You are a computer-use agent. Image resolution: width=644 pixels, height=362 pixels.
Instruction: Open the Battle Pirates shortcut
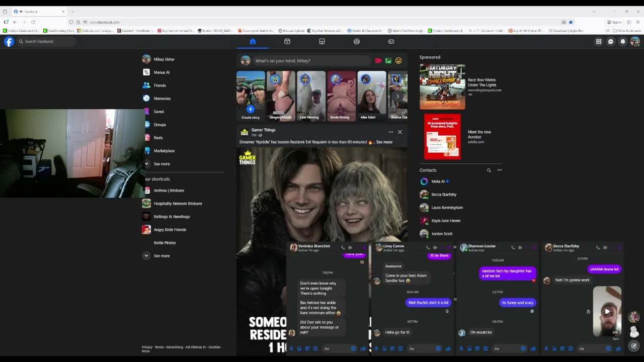pyautogui.click(x=165, y=243)
